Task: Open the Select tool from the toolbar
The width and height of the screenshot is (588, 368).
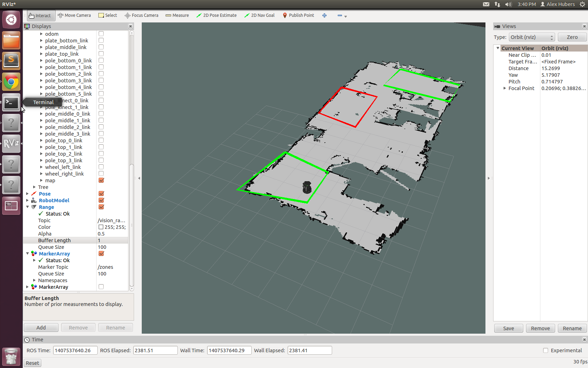Action: 107,15
